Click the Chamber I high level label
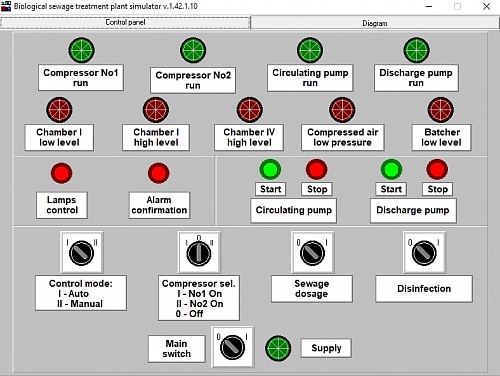Screen dimensions: 500x376 [x=156, y=137]
